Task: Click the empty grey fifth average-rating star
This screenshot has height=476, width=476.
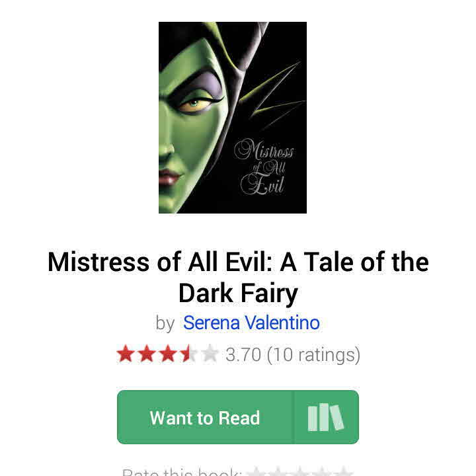Action: point(210,354)
